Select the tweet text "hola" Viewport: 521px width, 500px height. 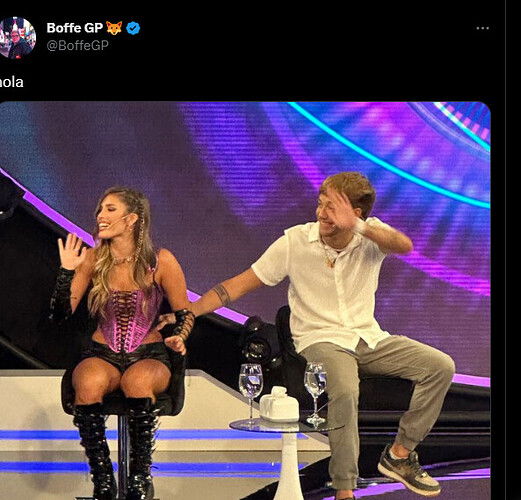coord(12,82)
